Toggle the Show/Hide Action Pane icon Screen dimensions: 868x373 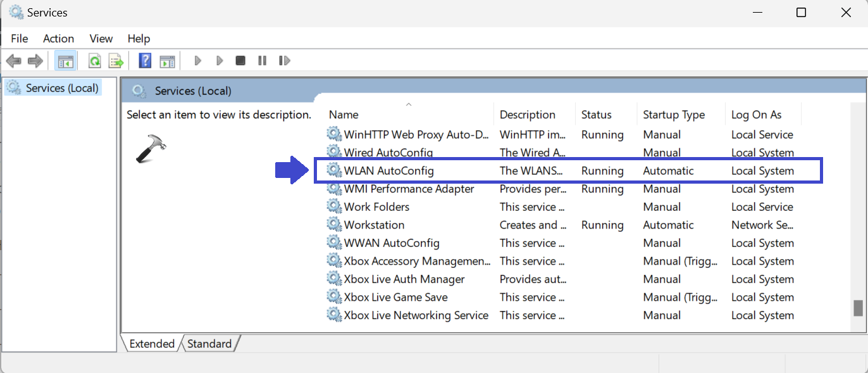[167, 61]
